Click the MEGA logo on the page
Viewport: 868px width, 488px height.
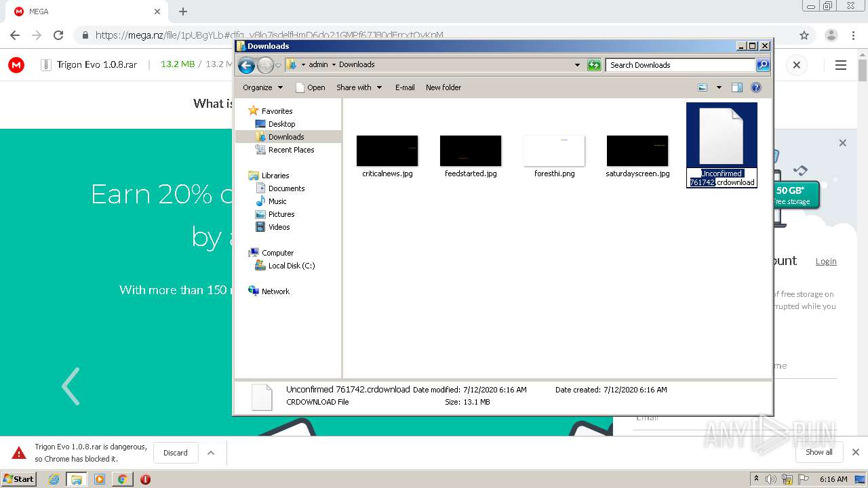16,65
